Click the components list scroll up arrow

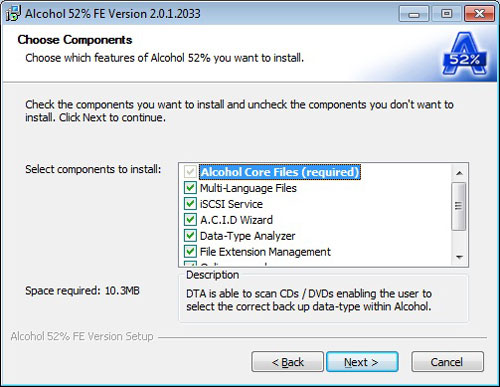[459, 173]
